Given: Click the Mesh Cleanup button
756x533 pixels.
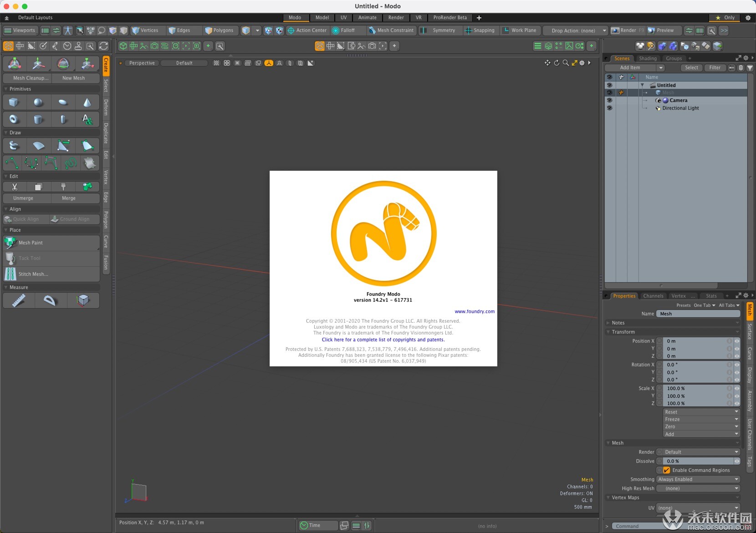Looking at the screenshot, I should click(27, 78).
